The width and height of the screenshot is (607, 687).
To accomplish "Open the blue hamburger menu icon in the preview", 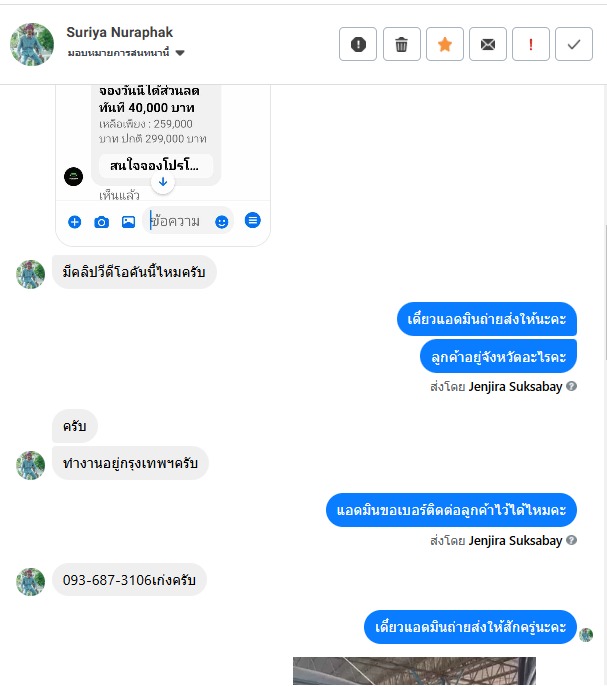I will pyautogui.click(x=252, y=220).
